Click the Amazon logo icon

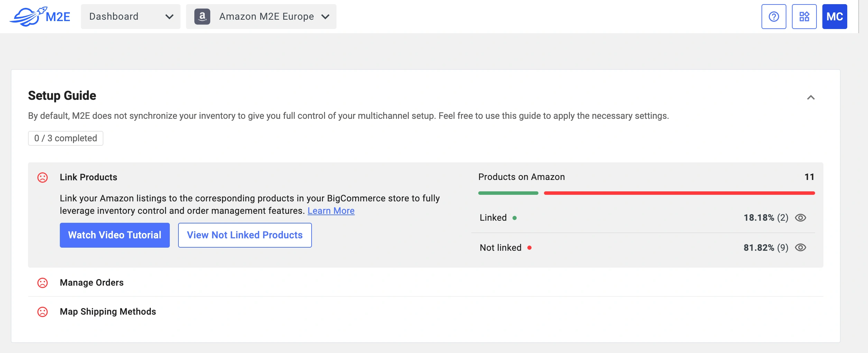202,17
